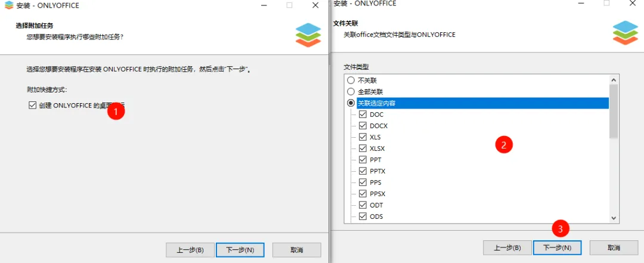Screen dimensions: 644x263
Task: Click 下一步(N) in the file association window
Action: [x=558, y=248]
